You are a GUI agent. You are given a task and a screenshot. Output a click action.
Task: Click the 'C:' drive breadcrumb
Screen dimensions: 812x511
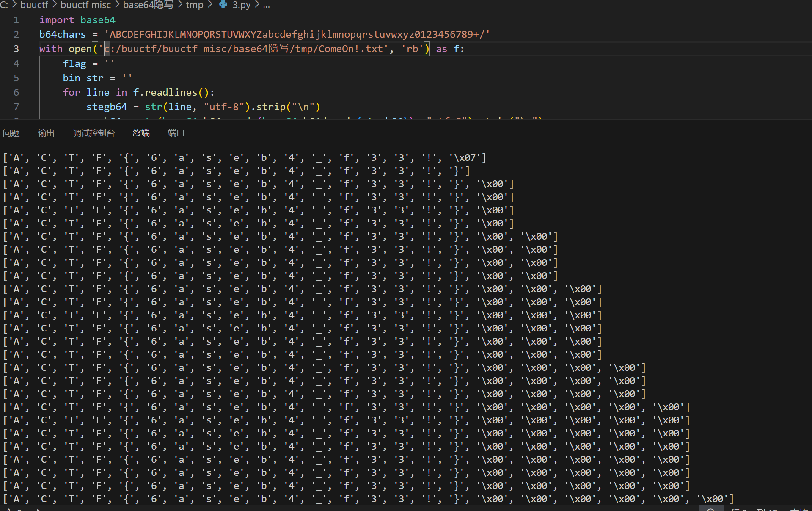tap(4, 5)
